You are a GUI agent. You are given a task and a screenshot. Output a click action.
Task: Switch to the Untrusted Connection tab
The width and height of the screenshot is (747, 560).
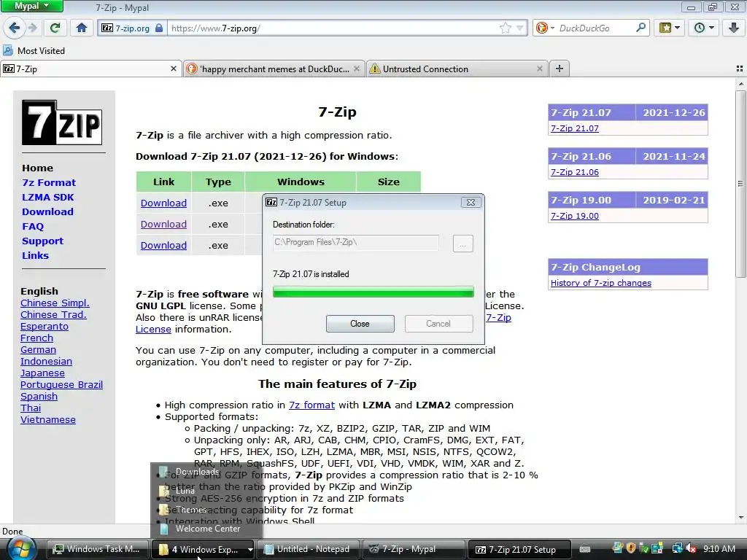(457, 69)
